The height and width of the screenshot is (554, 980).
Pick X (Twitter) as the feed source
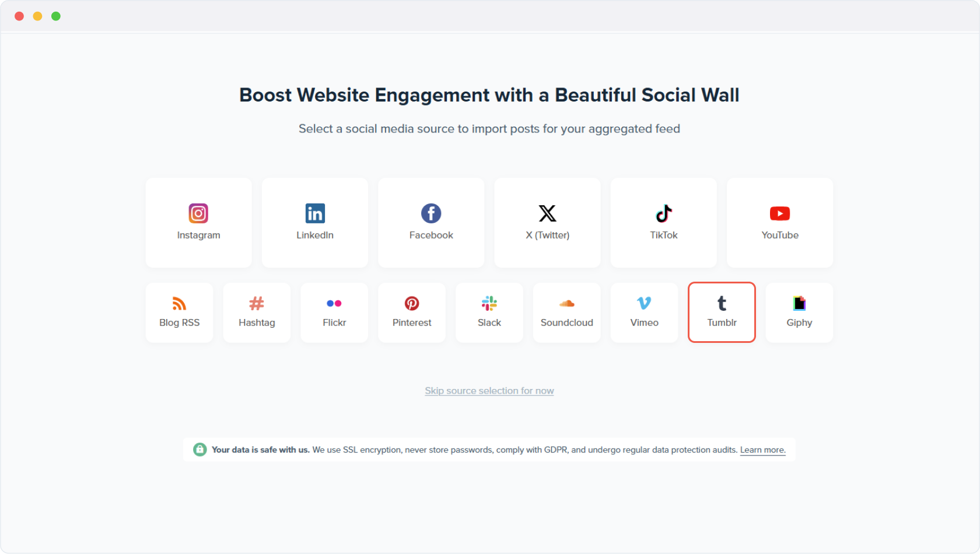(547, 223)
